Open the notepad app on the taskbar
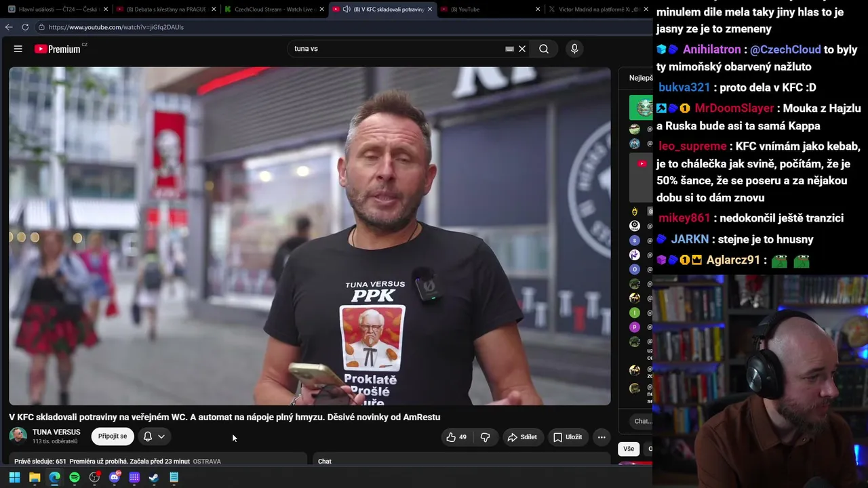868x488 pixels. [174, 477]
